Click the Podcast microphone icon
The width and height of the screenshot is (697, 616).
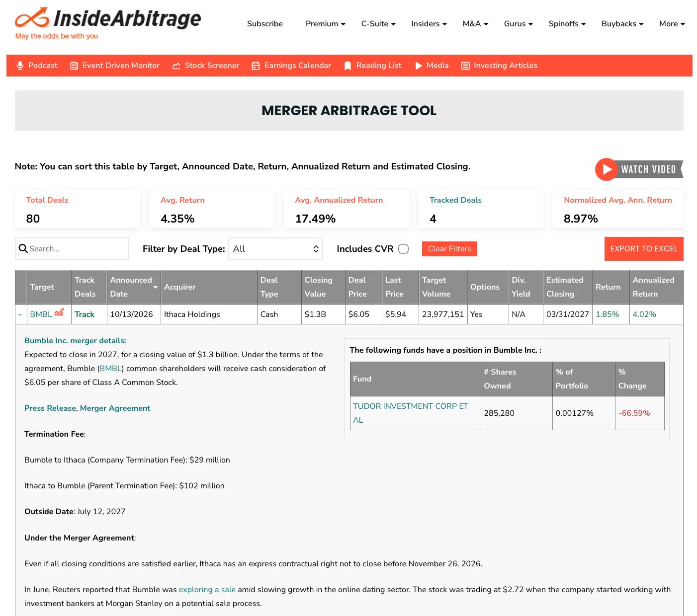[20, 66]
